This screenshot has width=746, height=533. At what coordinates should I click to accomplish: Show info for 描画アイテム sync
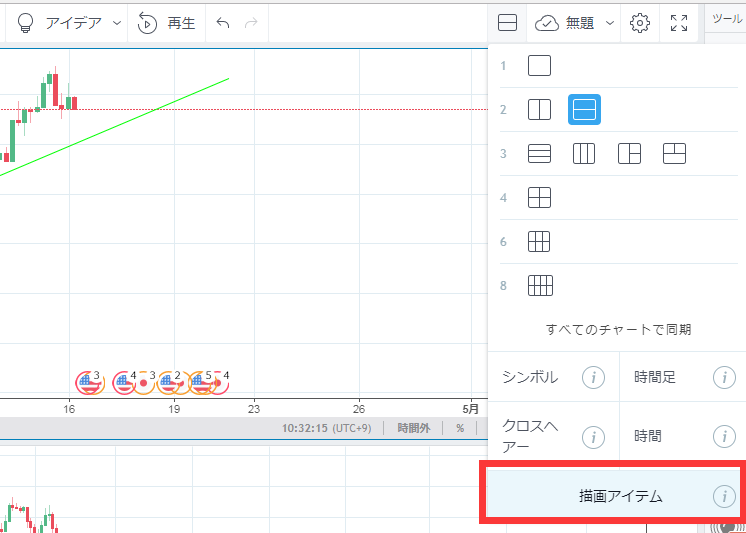pyautogui.click(x=724, y=497)
